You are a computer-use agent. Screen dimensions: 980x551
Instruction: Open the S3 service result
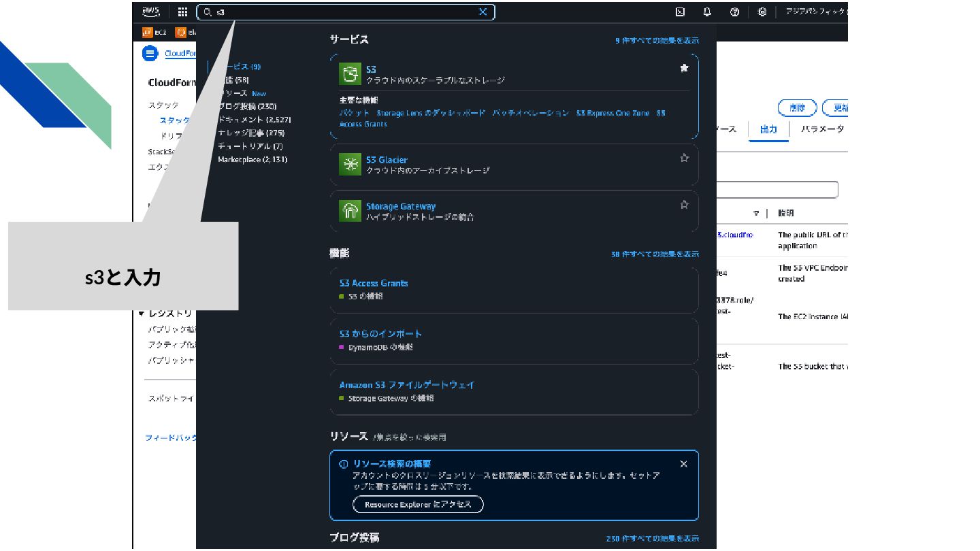[371, 69]
